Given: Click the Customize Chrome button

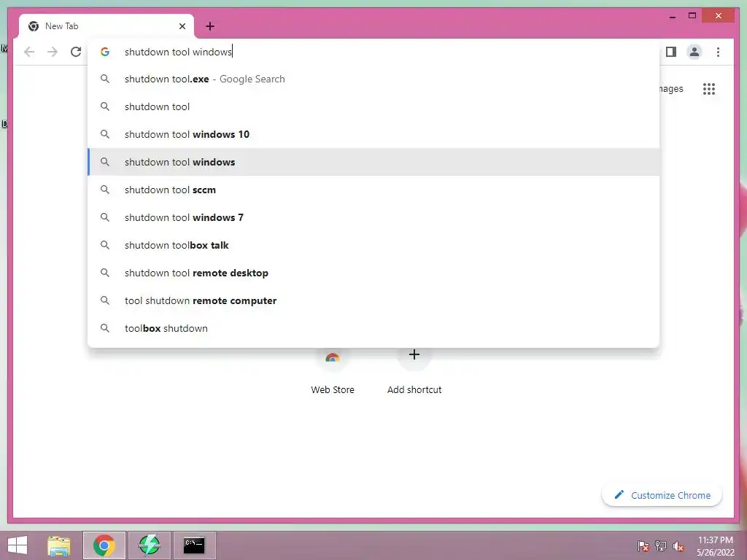Looking at the screenshot, I should pyautogui.click(x=662, y=495).
